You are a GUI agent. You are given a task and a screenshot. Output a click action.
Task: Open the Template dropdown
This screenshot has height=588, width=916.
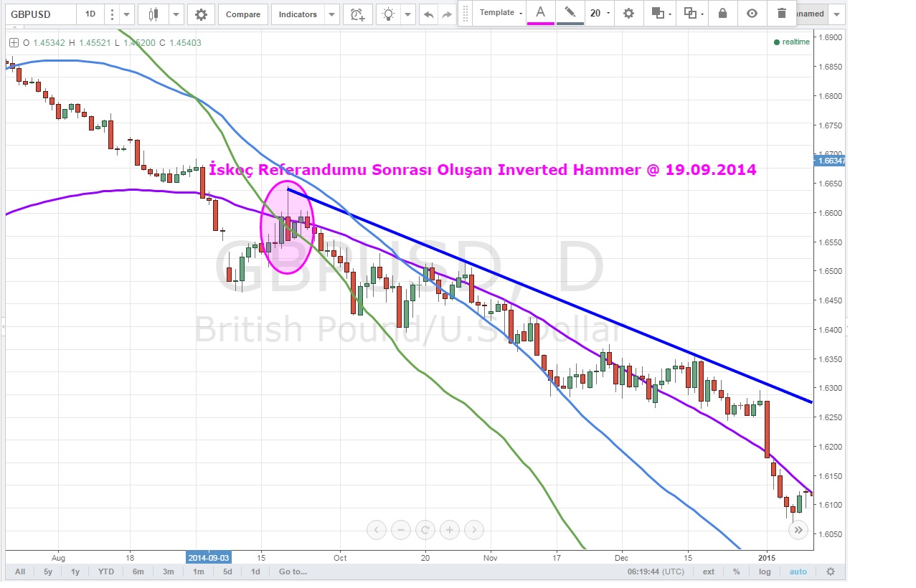coord(500,13)
